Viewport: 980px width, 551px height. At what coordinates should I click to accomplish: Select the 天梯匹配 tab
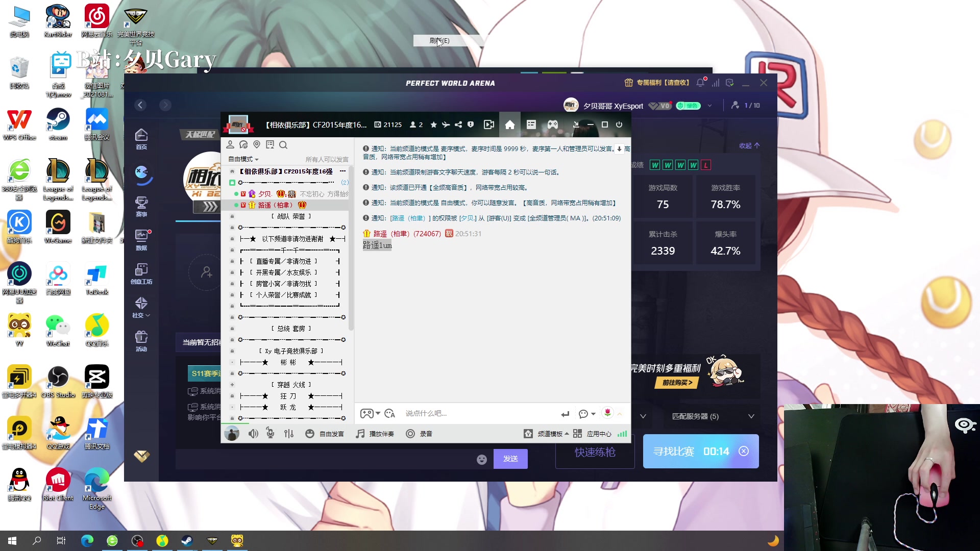200,135
